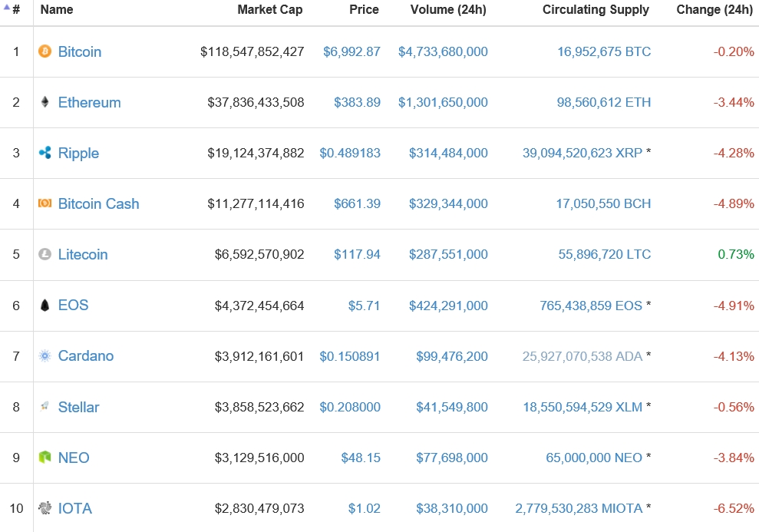Click Bitcoin price $6,992.87
Viewport: 759px width, 532px height.
click(x=351, y=51)
